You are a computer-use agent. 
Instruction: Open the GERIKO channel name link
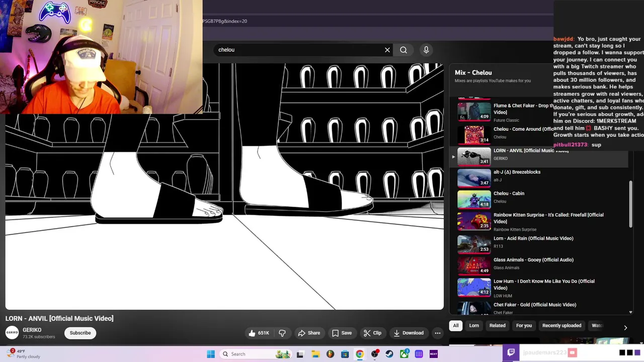(x=32, y=330)
